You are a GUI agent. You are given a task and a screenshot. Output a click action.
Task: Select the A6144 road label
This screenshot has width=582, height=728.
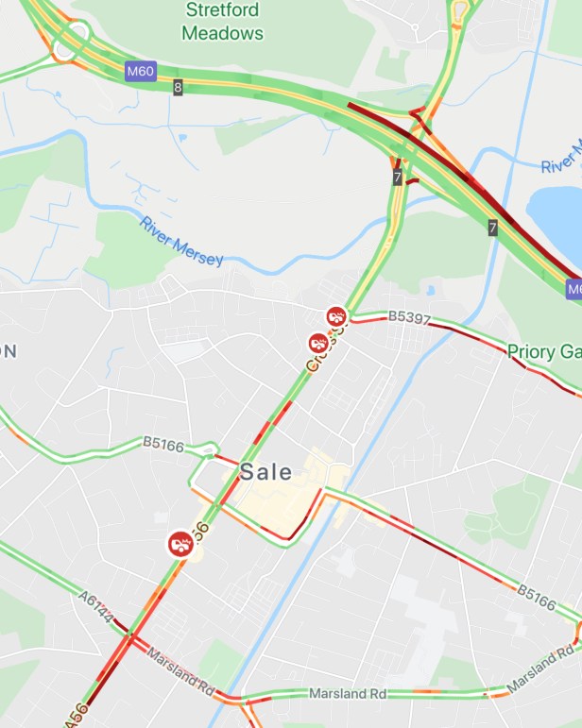pyautogui.click(x=95, y=606)
